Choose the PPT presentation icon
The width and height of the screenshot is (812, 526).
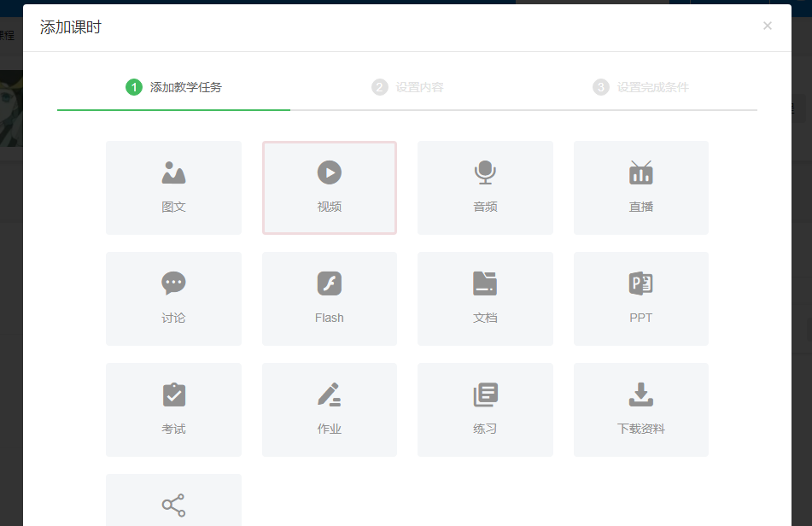pos(640,283)
